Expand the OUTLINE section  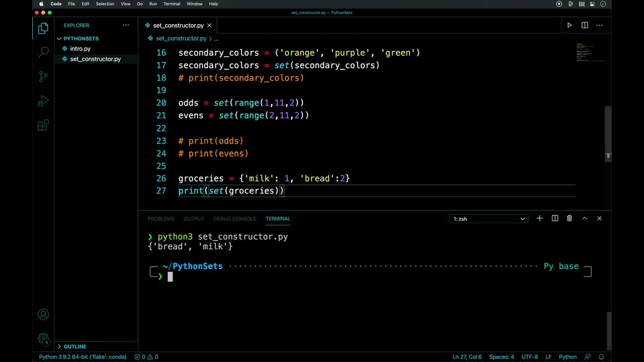click(x=75, y=346)
